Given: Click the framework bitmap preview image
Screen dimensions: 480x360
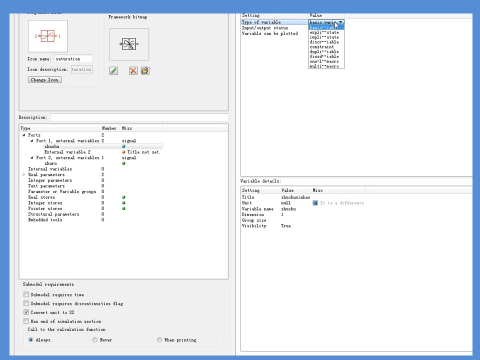Looking at the screenshot, I should point(129,44).
